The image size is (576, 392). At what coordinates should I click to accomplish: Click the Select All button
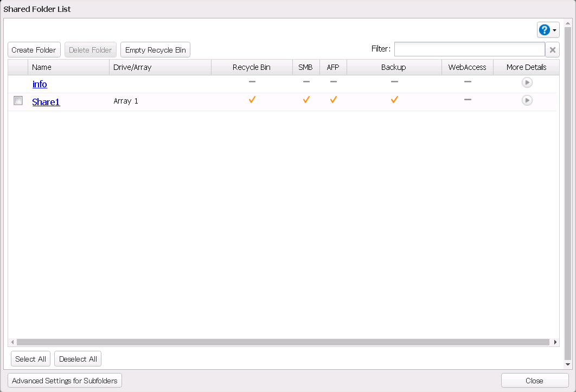pos(30,359)
